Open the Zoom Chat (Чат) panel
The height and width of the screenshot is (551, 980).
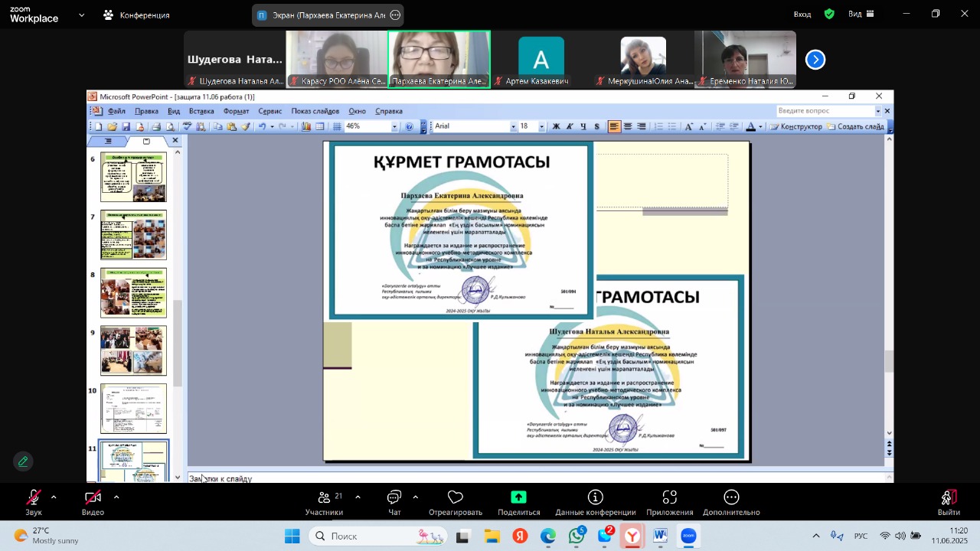coord(394,497)
